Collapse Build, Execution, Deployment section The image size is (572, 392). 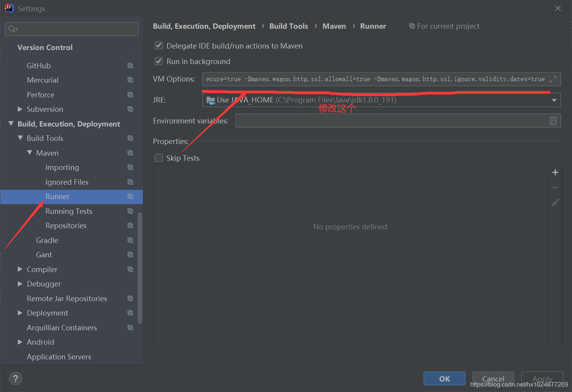11,124
